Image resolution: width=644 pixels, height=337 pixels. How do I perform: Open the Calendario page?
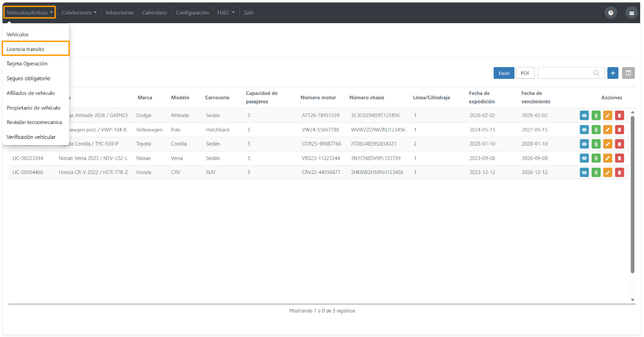(x=155, y=12)
